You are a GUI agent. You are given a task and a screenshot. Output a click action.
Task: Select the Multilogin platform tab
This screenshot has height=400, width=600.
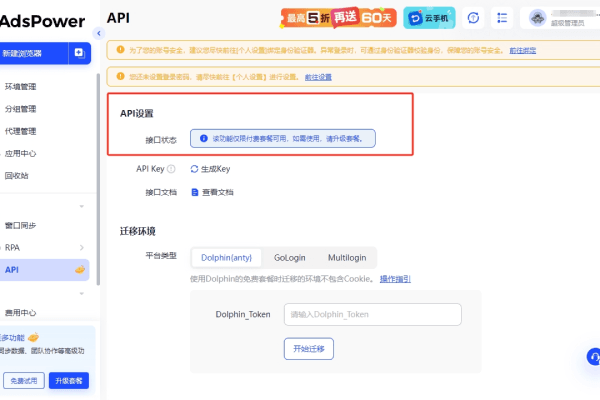point(347,258)
